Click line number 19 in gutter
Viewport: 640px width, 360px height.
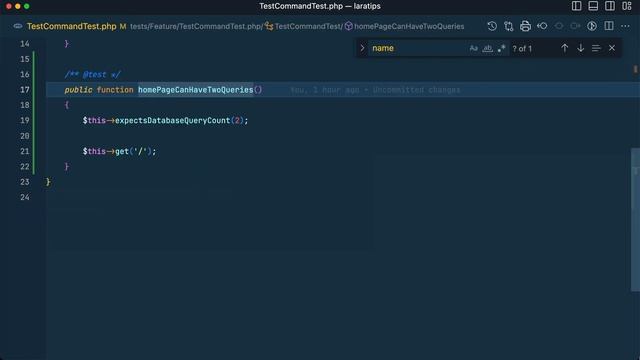coord(25,120)
